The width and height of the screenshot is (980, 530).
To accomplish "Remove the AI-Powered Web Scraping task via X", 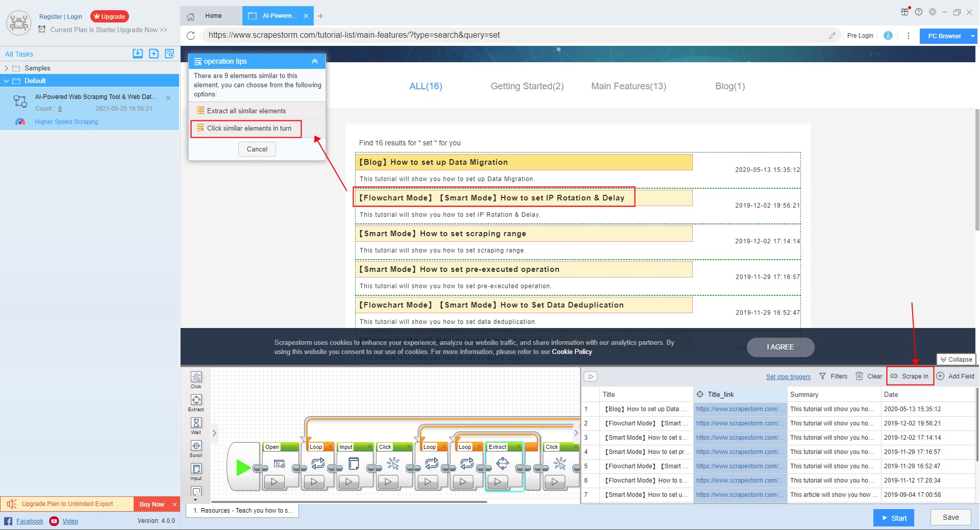I will point(168,98).
